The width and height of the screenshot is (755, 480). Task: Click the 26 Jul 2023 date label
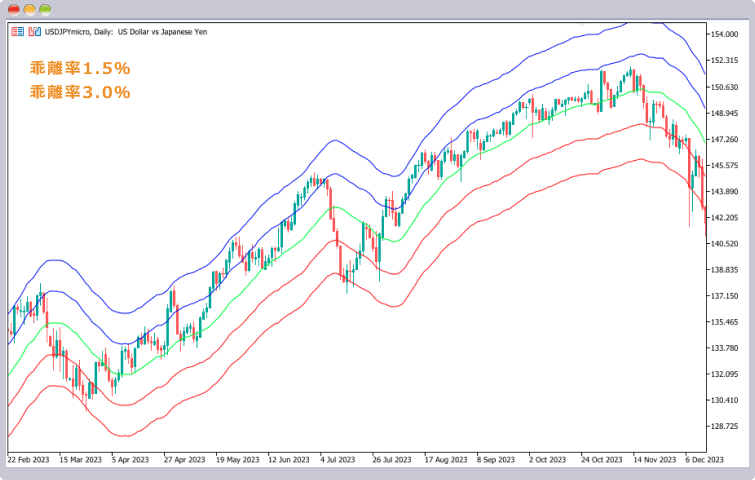pyautogui.click(x=392, y=460)
